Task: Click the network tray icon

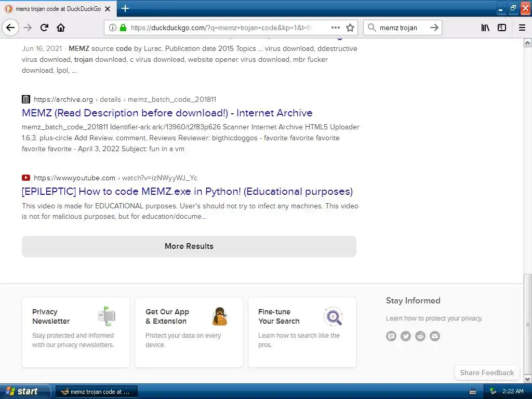Action: 493,392
